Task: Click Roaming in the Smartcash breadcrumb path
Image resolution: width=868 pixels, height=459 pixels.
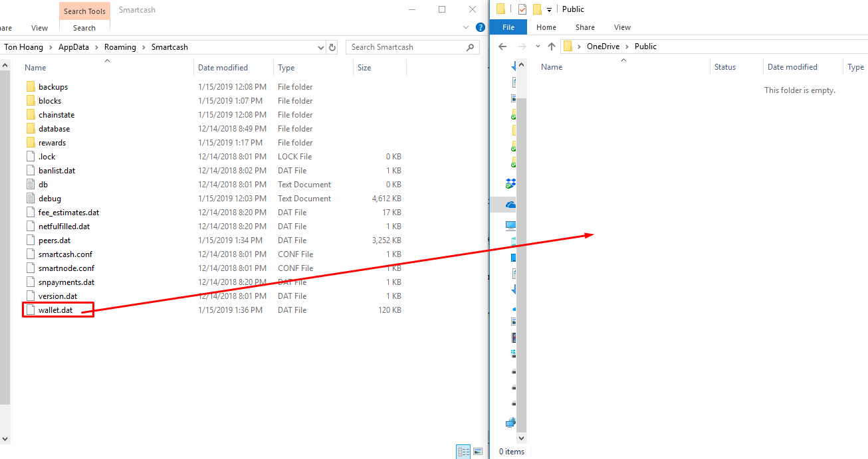Action: pos(120,47)
